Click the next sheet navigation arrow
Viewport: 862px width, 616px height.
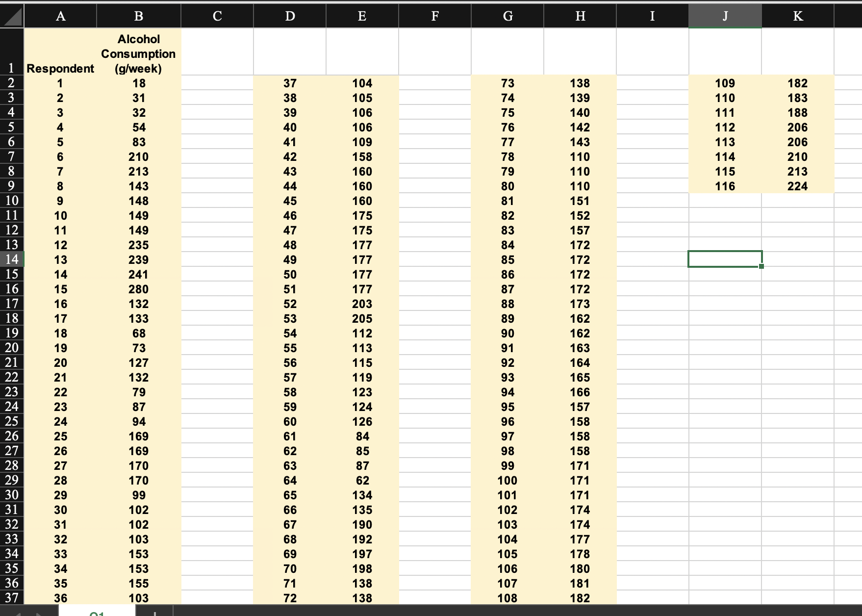[39, 613]
